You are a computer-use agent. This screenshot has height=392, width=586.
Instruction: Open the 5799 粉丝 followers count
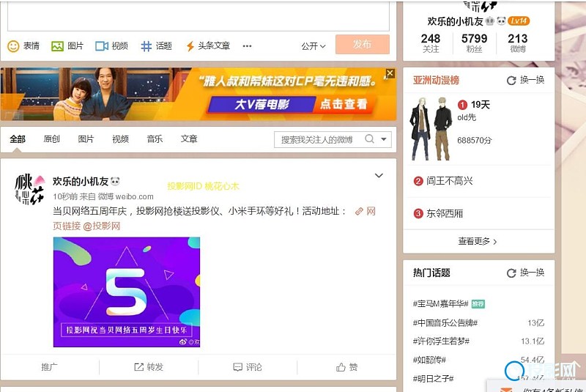click(474, 43)
